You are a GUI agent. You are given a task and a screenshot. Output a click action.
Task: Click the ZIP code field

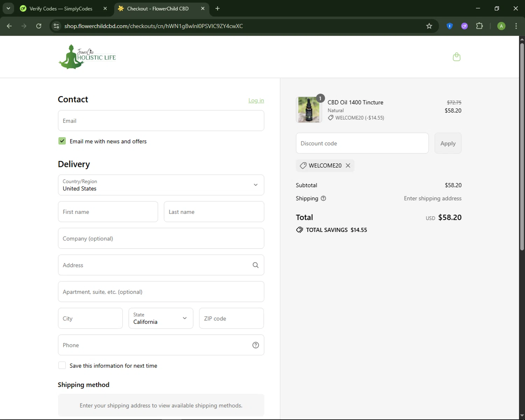231,318
